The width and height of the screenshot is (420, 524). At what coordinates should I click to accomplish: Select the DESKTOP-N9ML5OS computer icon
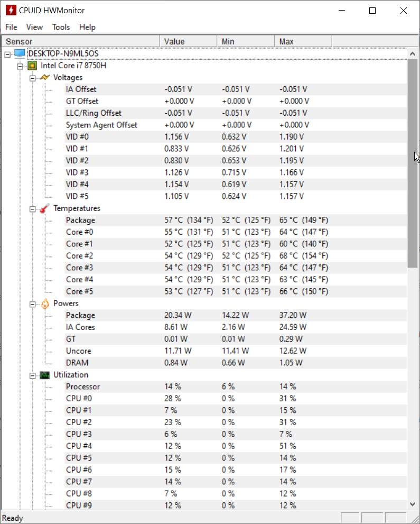pos(20,53)
